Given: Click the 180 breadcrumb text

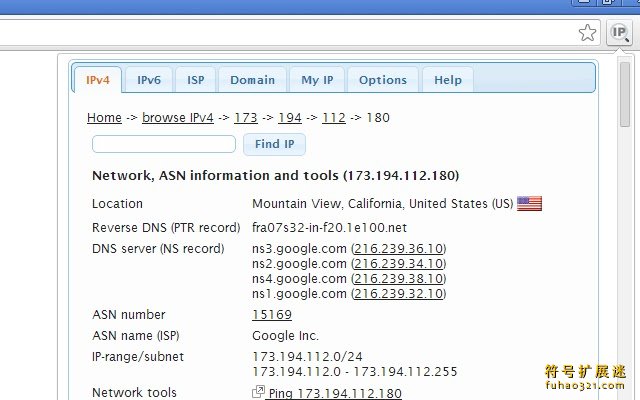Looking at the screenshot, I should 378,118.
